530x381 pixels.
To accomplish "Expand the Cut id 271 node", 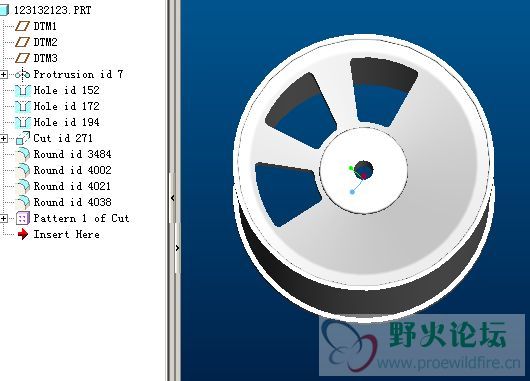I will click(3, 138).
